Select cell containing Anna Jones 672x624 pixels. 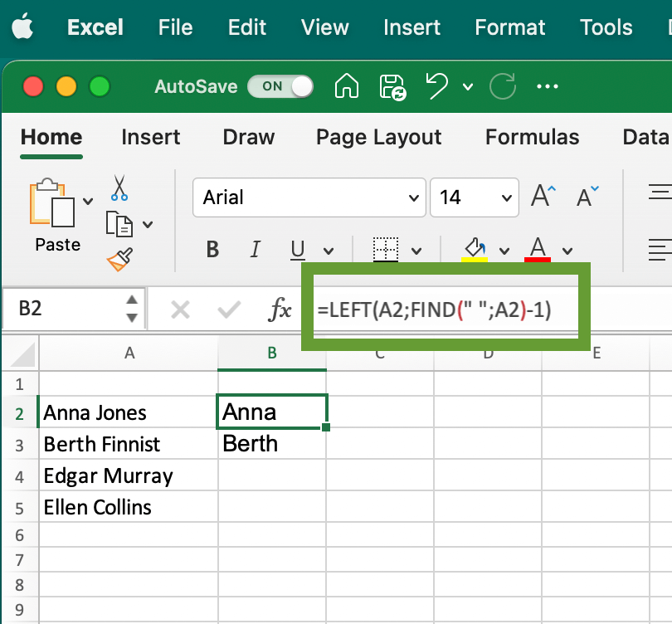click(x=129, y=412)
